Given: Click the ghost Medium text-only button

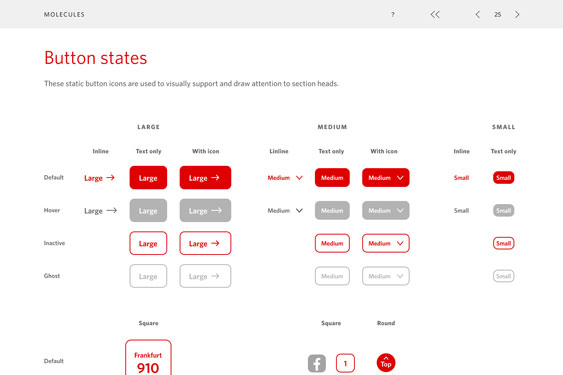Looking at the screenshot, I should [x=332, y=276].
